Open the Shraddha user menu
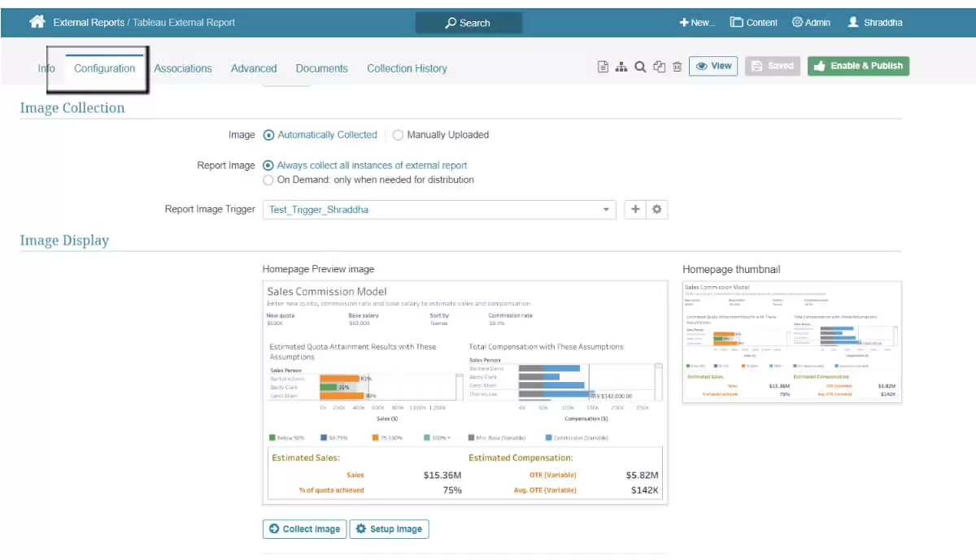Screen dimensions: 976x560 point(874,23)
